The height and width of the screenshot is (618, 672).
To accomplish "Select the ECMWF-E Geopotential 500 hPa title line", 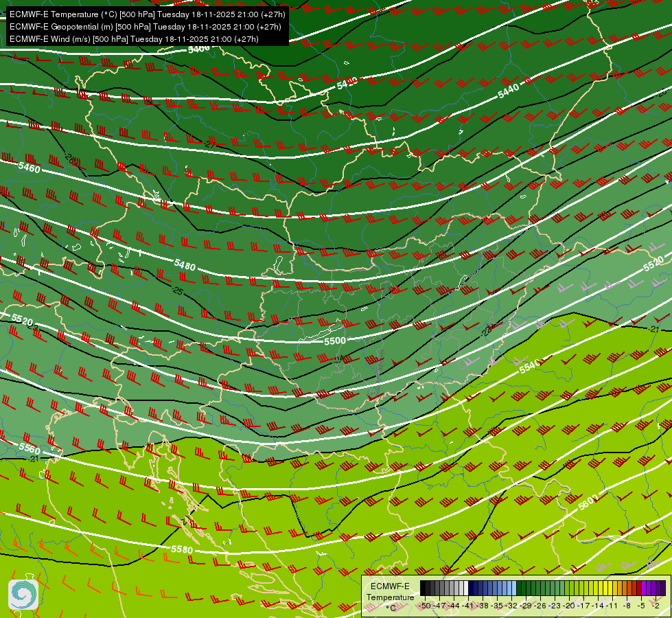I will (x=146, y=27).
